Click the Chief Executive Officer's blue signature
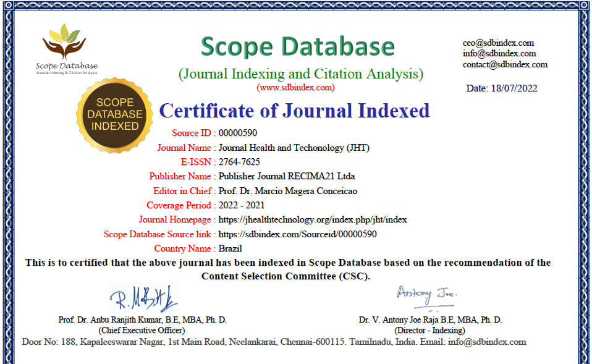 pyautogui.click(x=144, y=298)
